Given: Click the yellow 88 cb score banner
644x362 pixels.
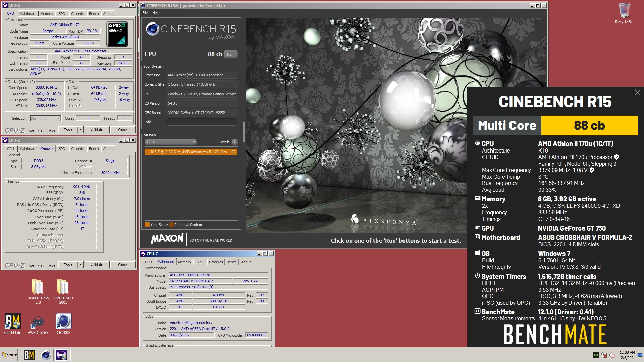Looking at the screenshot, I should [x=589, y=125].
